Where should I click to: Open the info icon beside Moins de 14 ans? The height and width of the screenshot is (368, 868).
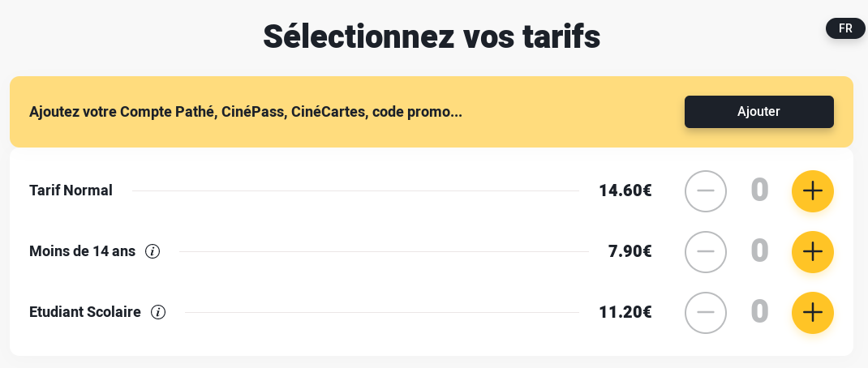[153, 251]
